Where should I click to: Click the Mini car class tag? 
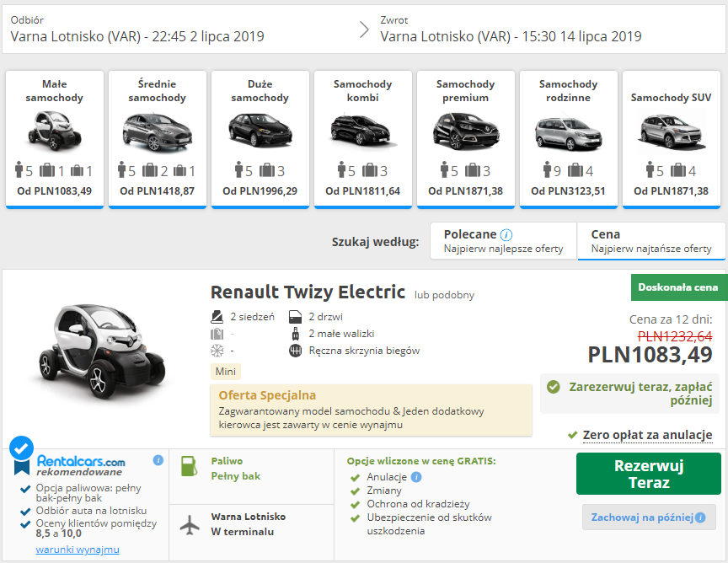point(226,372)
